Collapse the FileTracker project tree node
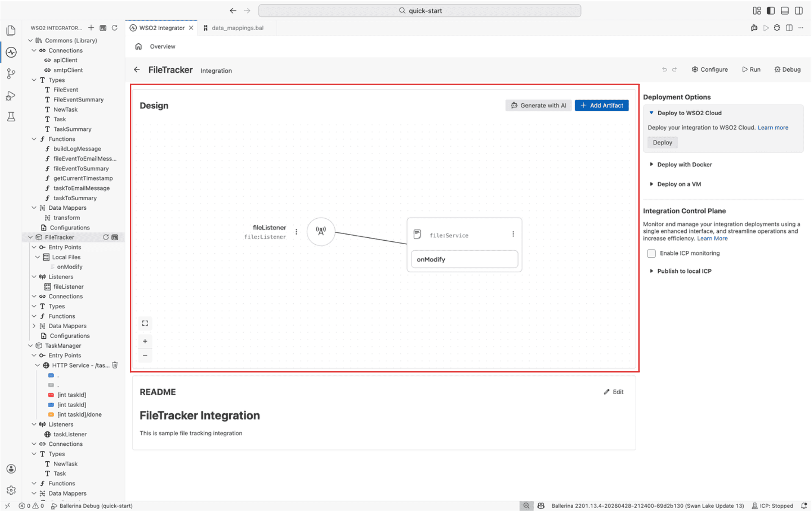 coord(30,237)
